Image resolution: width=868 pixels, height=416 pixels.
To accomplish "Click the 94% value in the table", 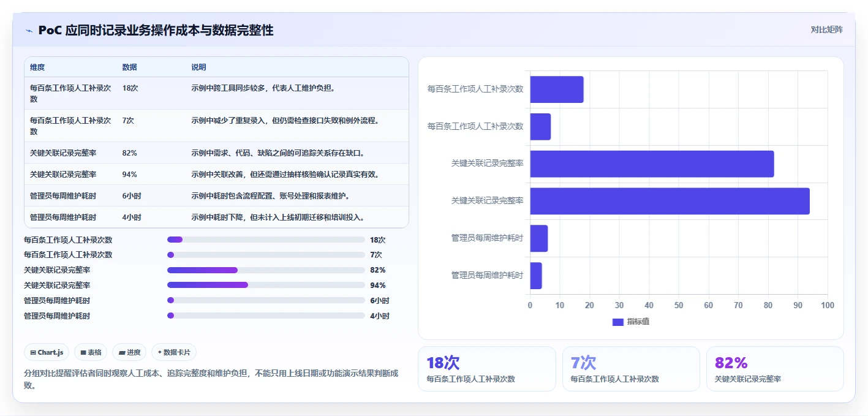I will [130, 174].
